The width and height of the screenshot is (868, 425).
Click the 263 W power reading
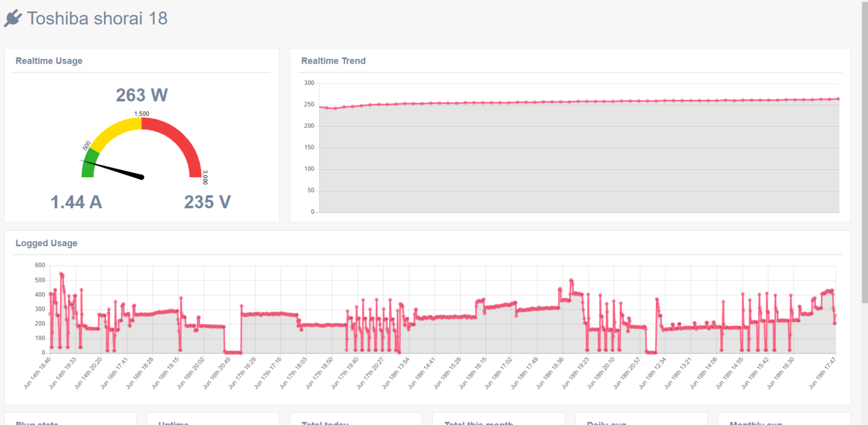[x=142, y=95]
